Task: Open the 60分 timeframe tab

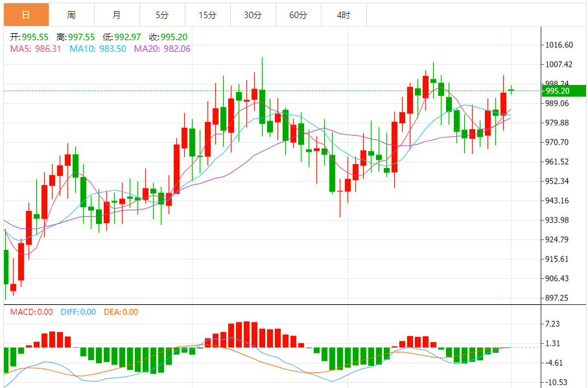Action: pyautogui.click(x=298, y=15)
